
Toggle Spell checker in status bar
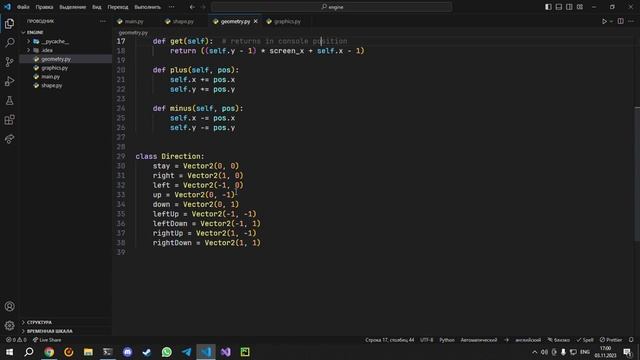585,340
